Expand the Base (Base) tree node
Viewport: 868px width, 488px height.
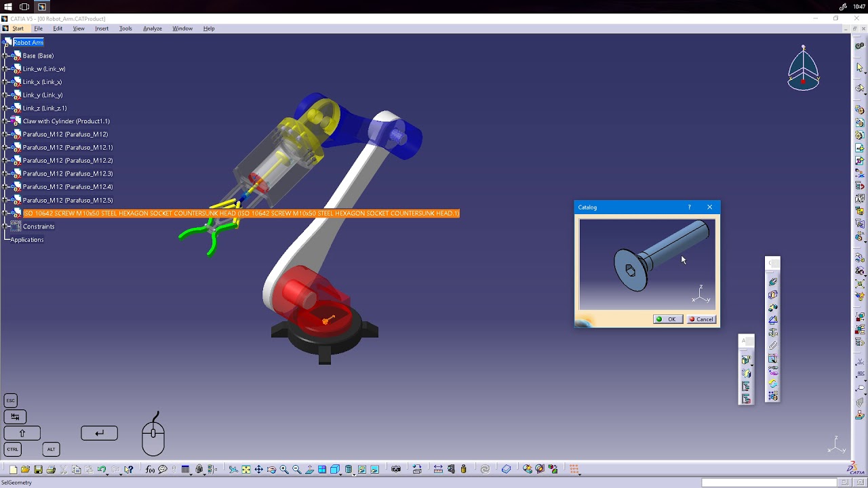(5, 56)
